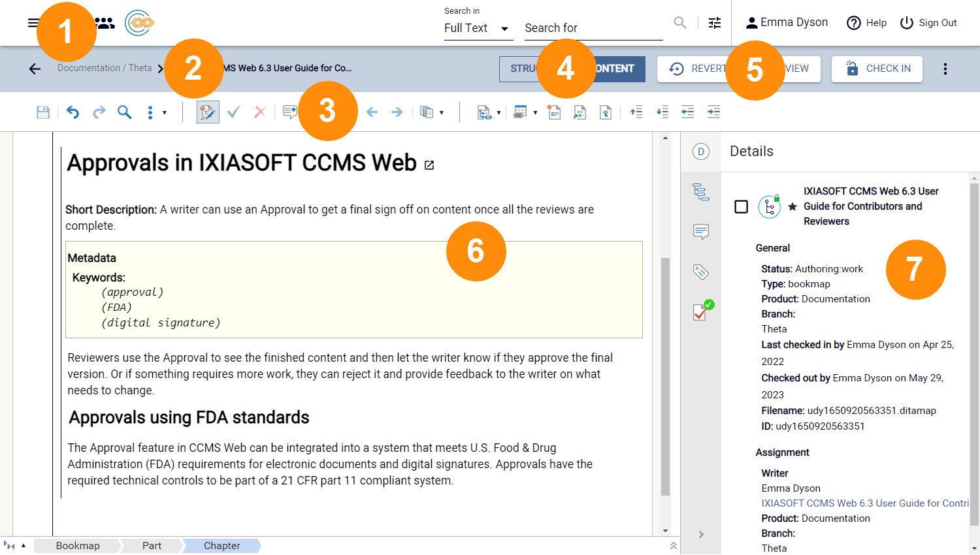Select Part in the element breadcrumb
This screenshot has height=555, width=980.
pos(152,546)
